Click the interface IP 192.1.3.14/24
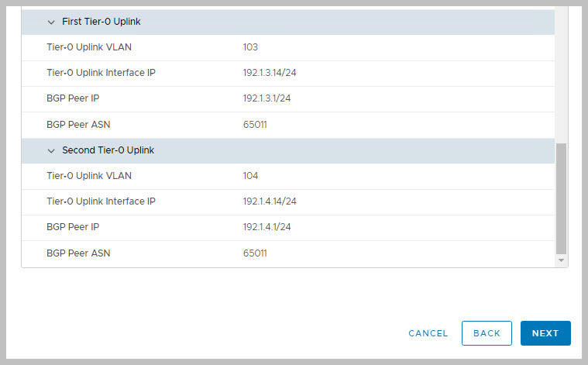This screenshot has height=365, width=588. [x=270, y=73]
